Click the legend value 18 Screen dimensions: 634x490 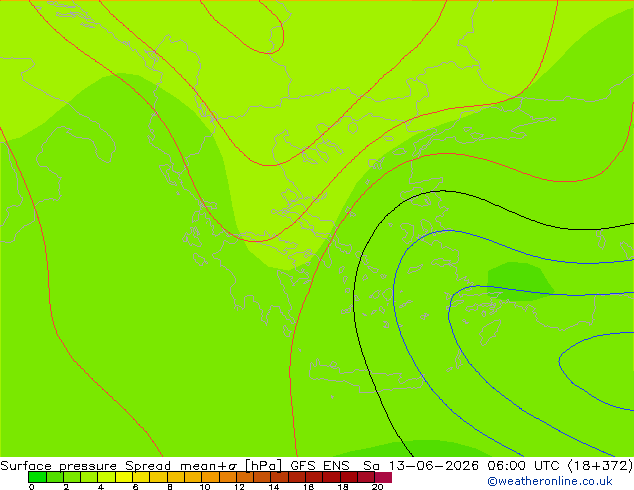pos(343,487)
